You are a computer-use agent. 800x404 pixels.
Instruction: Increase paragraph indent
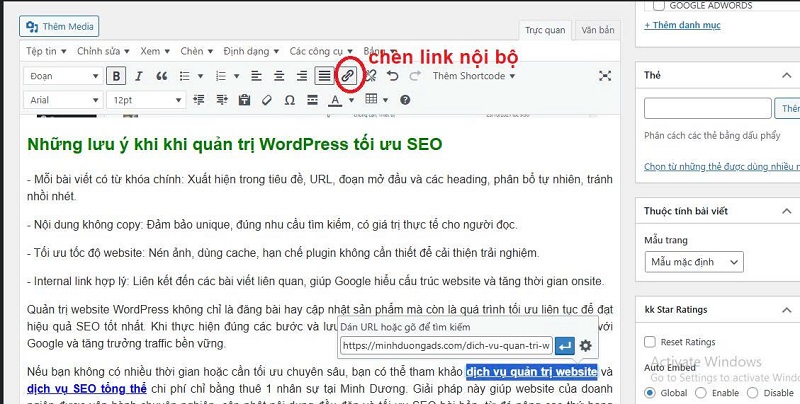click(x=222, y=100)
